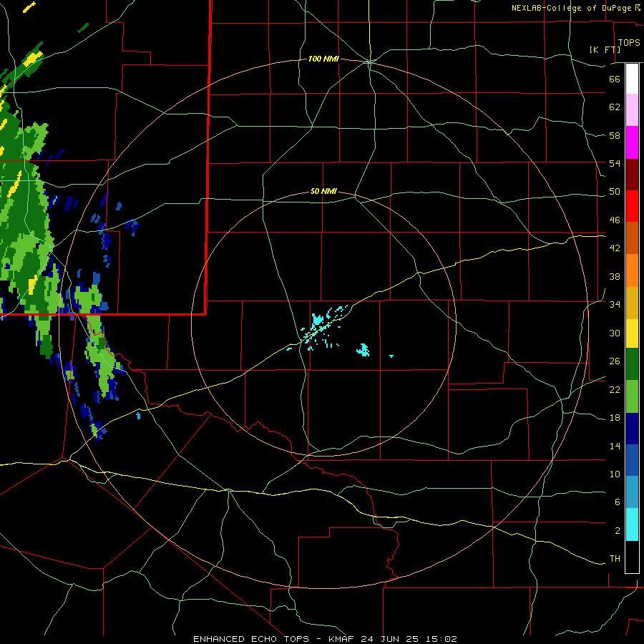Image resolution: width=644 pixels, height=644 pixels.
Task: Click the 42 legend value
Action: (x=615, y=248)
